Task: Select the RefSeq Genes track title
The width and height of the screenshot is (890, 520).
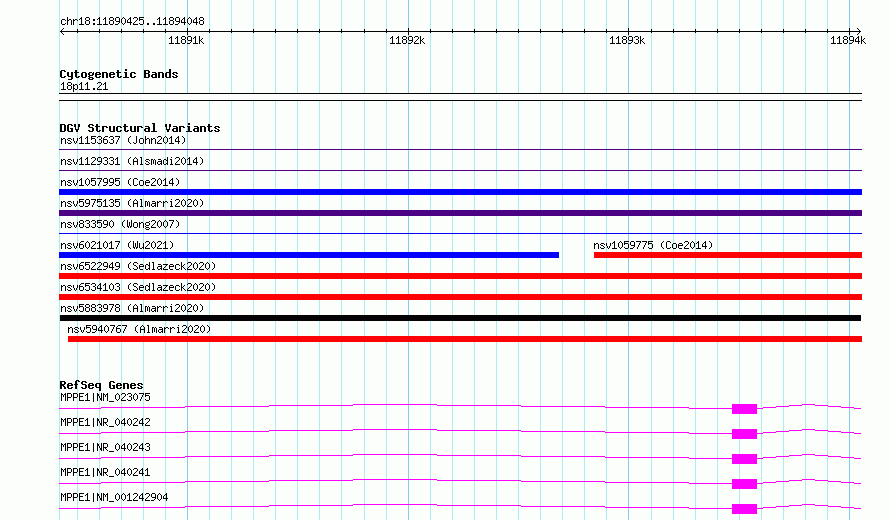Action: point(101,385)
